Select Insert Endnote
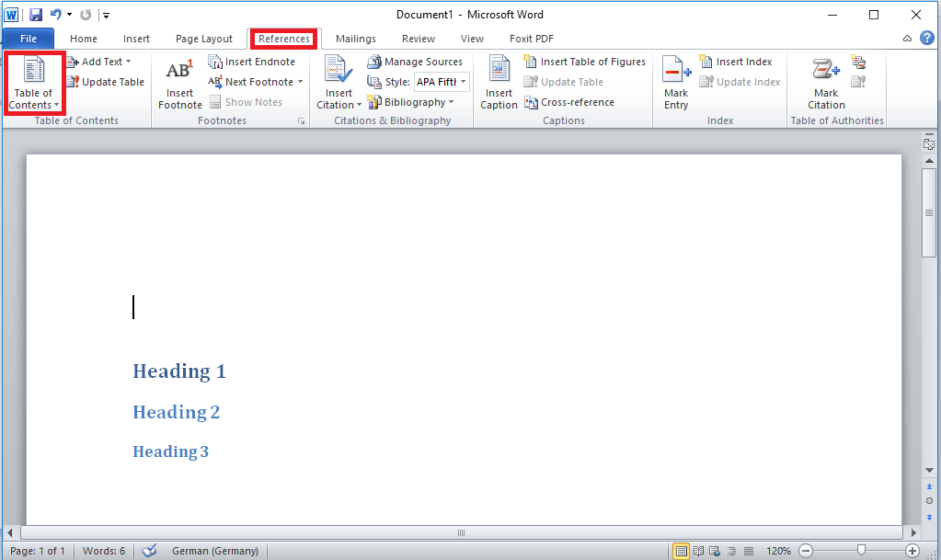The image size is (941, 560). 255,61
